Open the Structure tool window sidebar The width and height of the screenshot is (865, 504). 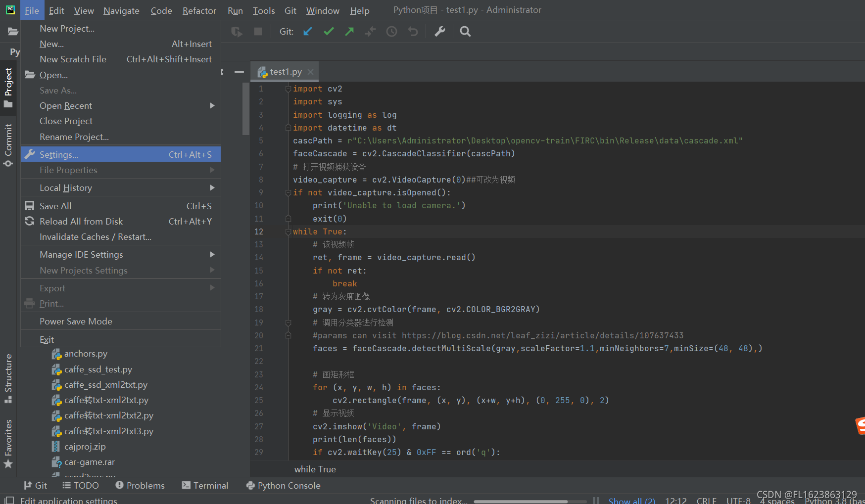pos(8,378)
